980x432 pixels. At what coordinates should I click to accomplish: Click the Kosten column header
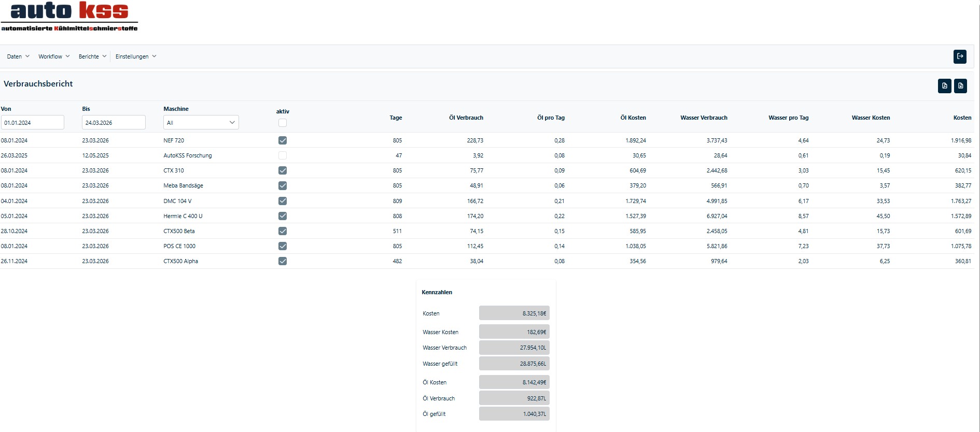pyautogui.click(x=962, y=118)
